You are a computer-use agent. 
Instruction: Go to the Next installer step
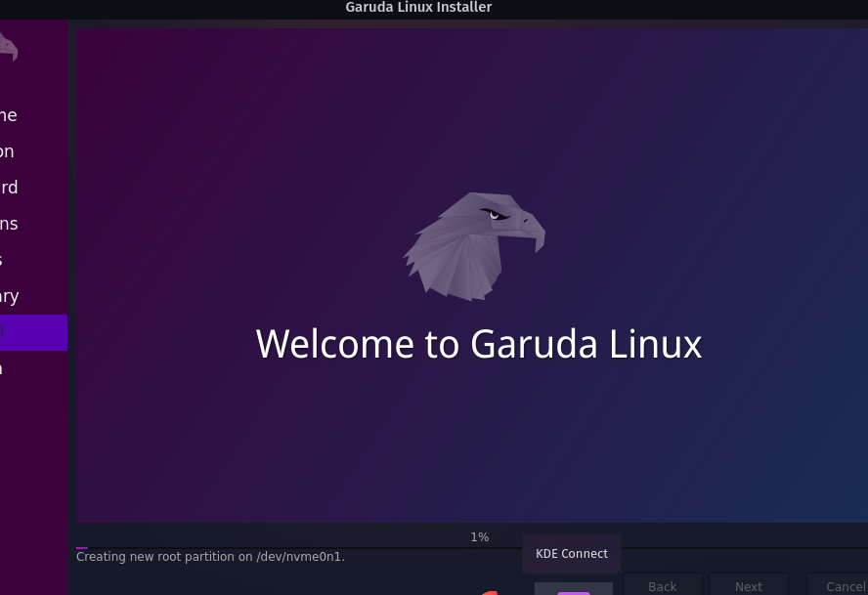coord(749,585)
